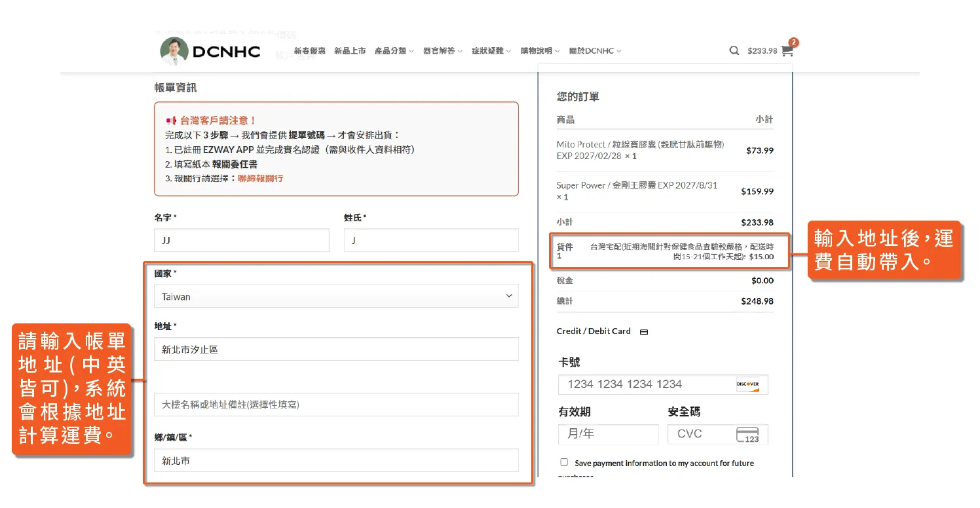Click the 大樓名稱或地址備註 optional field

click(336, 405)
